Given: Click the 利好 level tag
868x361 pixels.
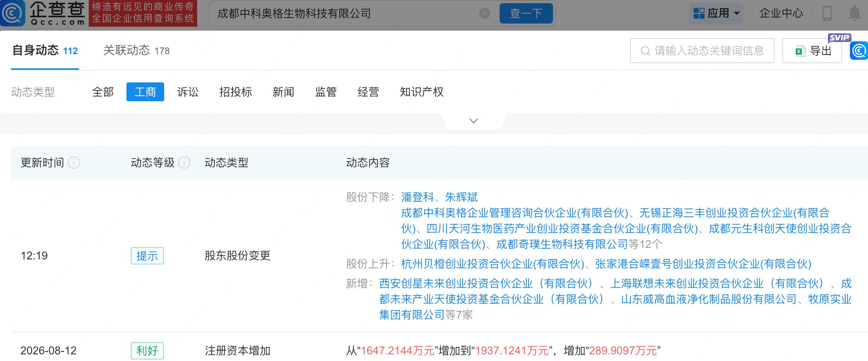Looking at the screenshot, I should pos(147,350).
